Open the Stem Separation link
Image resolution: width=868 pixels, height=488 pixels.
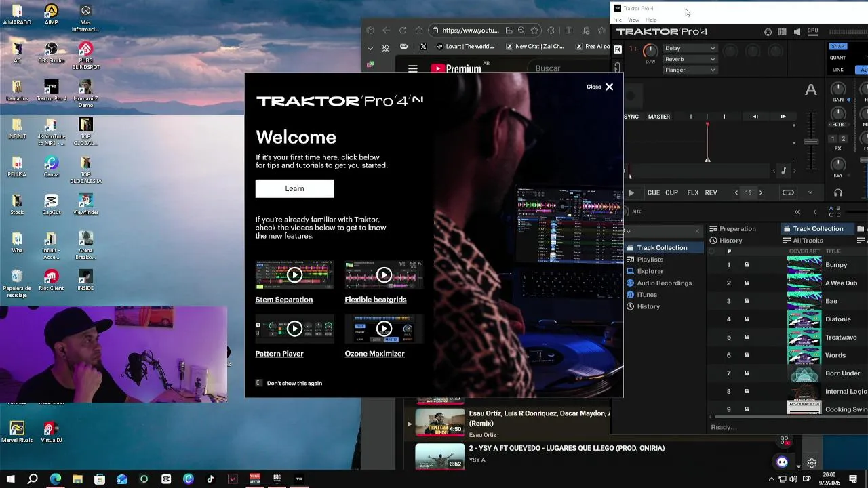[x=284, y=300]
